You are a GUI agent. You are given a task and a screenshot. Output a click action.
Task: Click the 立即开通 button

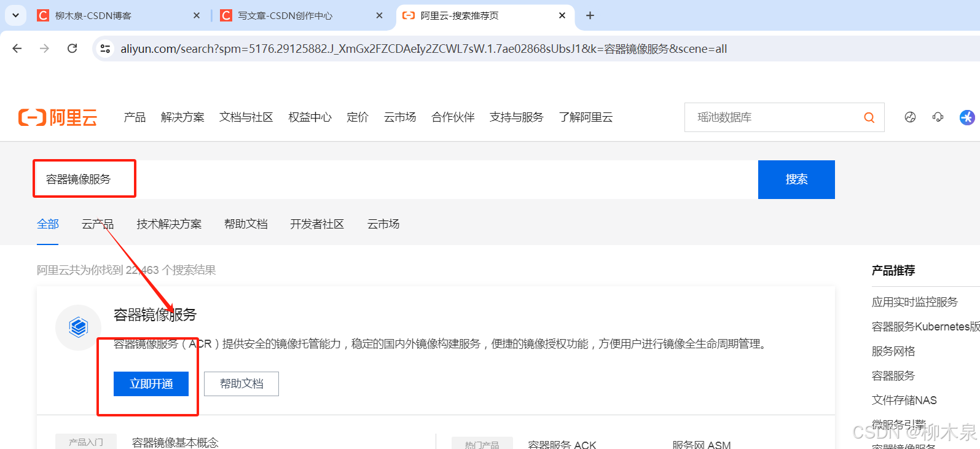pos(151,384)
